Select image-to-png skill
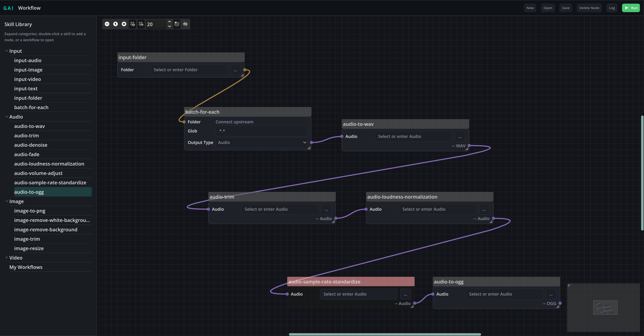Viewport: 644px width, 336px height. [53, 211]
